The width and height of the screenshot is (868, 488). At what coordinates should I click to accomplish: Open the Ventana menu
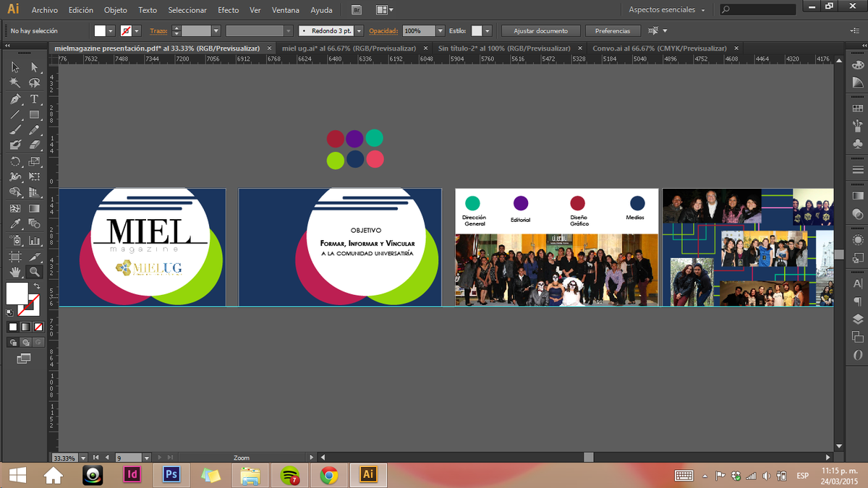coord(286,10)
